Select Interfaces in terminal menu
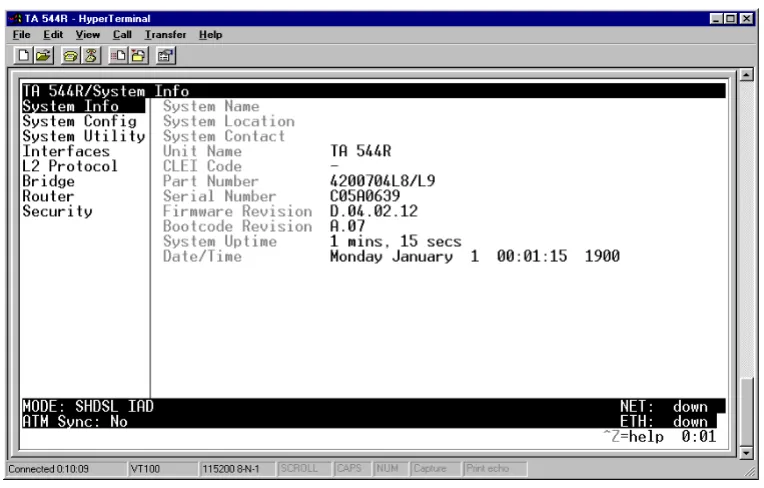The height and width of the screenshot is (488, 764). (66, 151)
